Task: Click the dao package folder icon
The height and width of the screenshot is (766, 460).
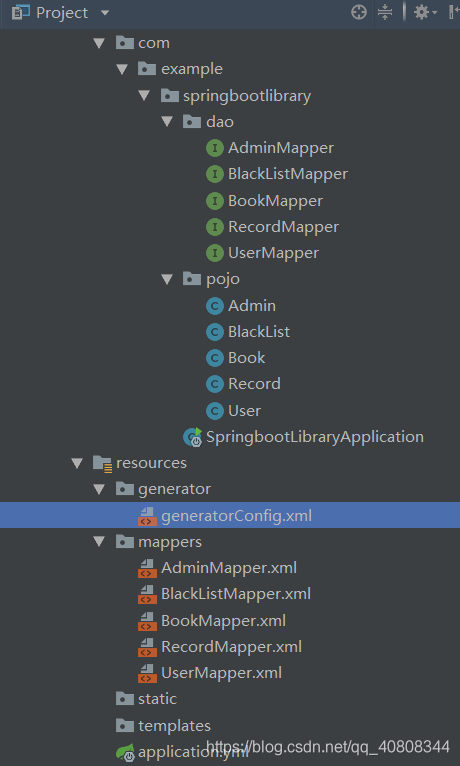Action: point(192,122)
